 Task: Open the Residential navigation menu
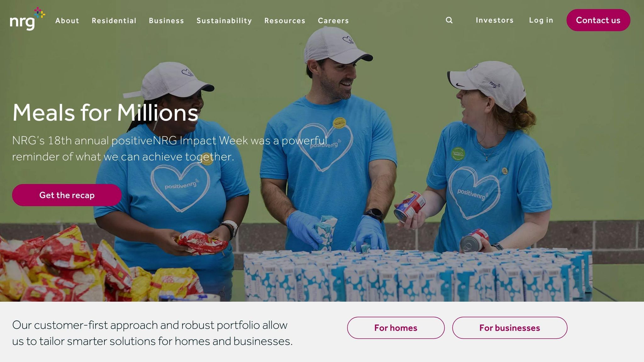[114, 21]
